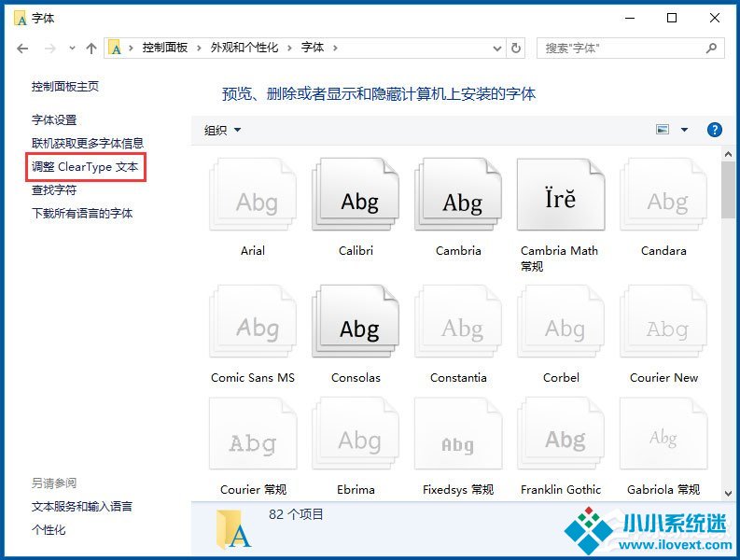Open 联机获取更多字体信息 link
Viewport: 740px width, 560px height.
[88, 143]
